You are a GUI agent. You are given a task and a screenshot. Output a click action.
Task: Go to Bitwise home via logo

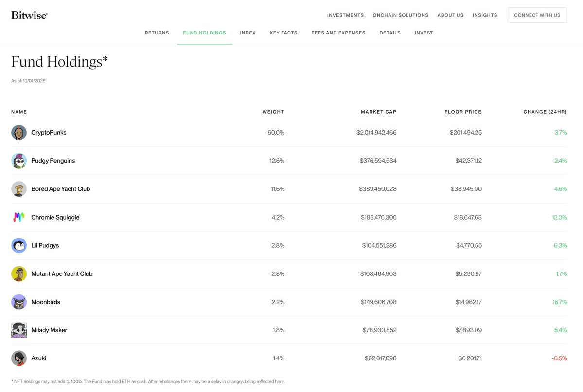pyautogui.click(x=29, y=16)
